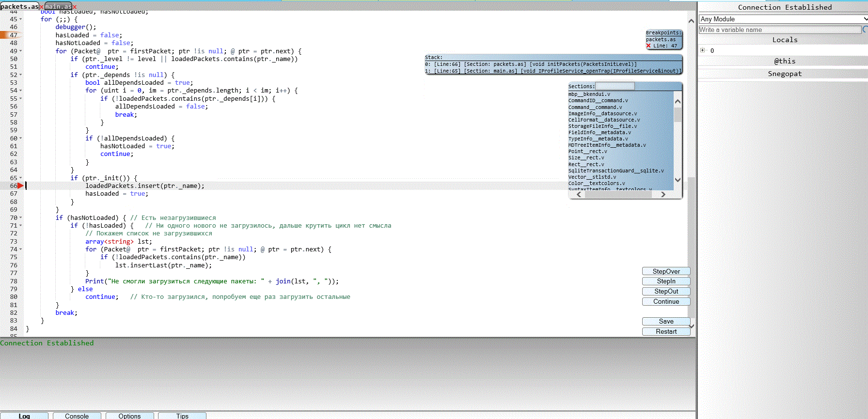Image resolution: width=868 pixels, height=419 pixels.
Task: Click the Save button
Action: [x=666, y=321]
